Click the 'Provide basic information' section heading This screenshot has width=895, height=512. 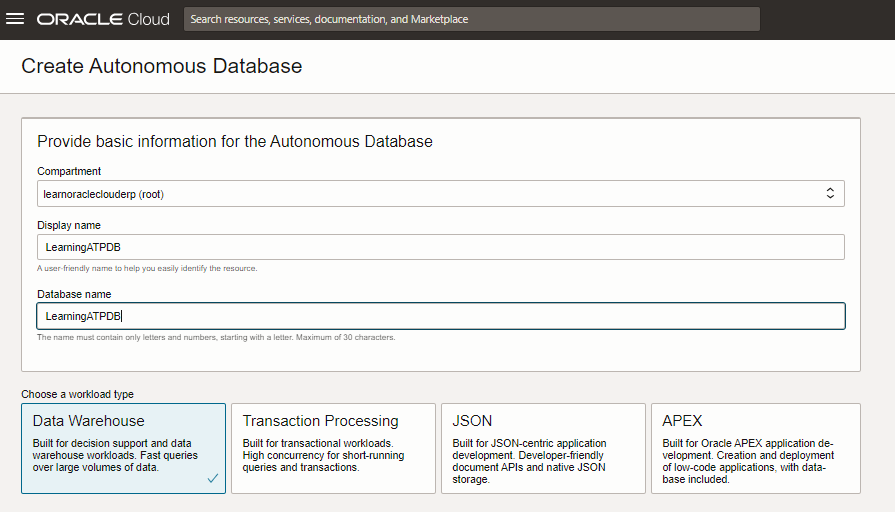coord(235,142)
